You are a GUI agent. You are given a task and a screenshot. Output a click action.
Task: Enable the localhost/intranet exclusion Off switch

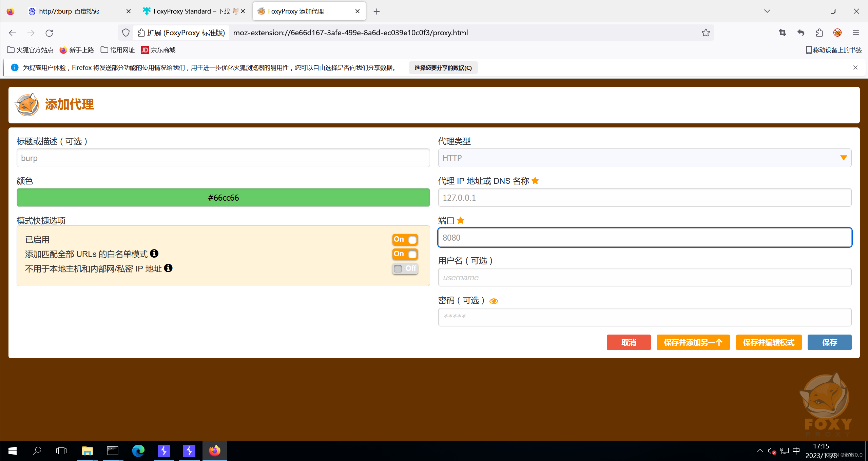[405, 268]
